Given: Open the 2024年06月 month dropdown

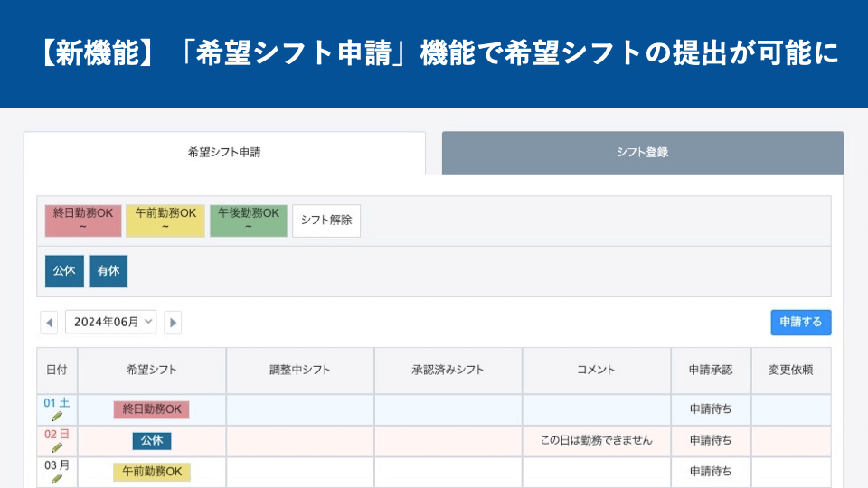Looking at the screenshot, I should (110, 322).
